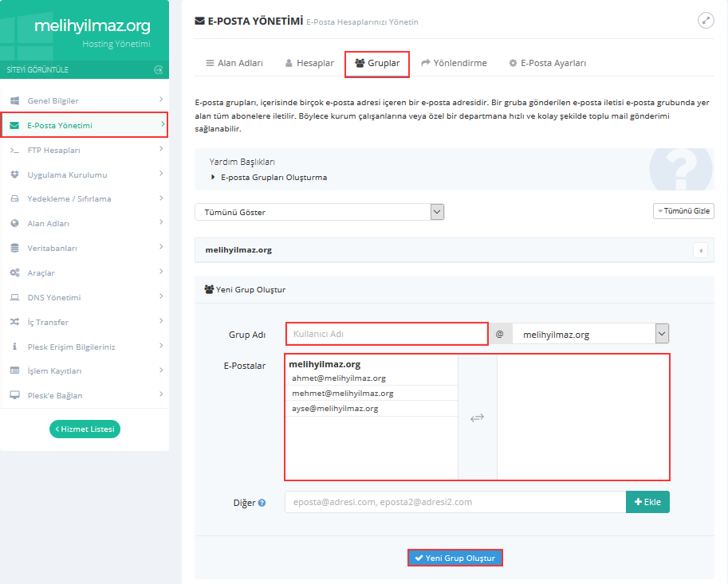The width and height of the screenshot is (728, 584).
Task: Open the melihyilmaz.org domain dropdown
Action: click(590, 334)
